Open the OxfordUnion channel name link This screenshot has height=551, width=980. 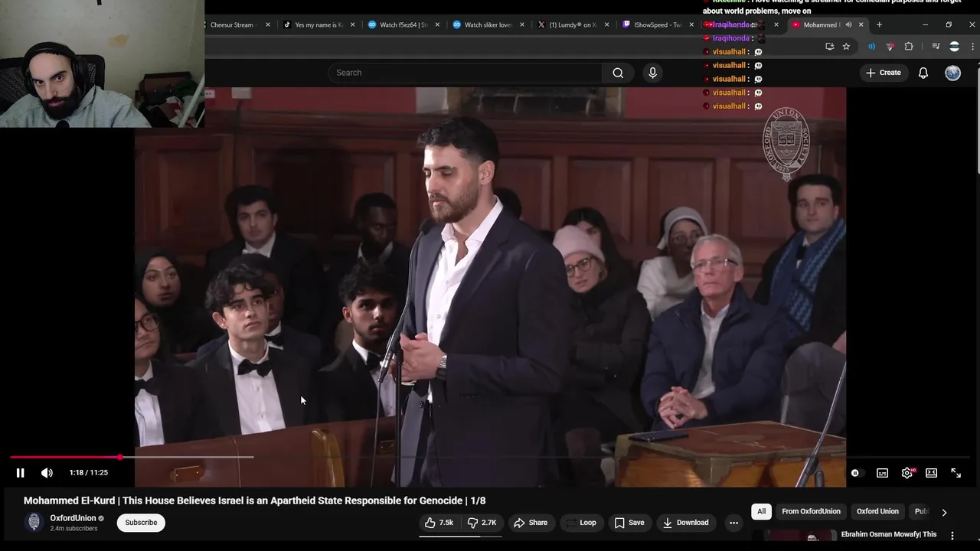(x=73, y=518)
